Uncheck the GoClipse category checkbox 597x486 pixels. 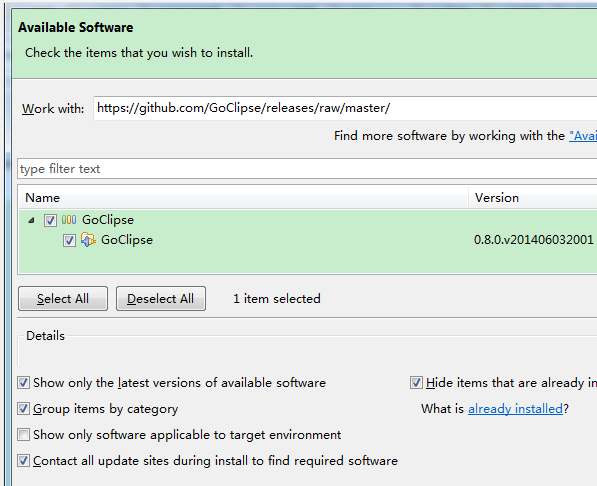click(50, 220)
